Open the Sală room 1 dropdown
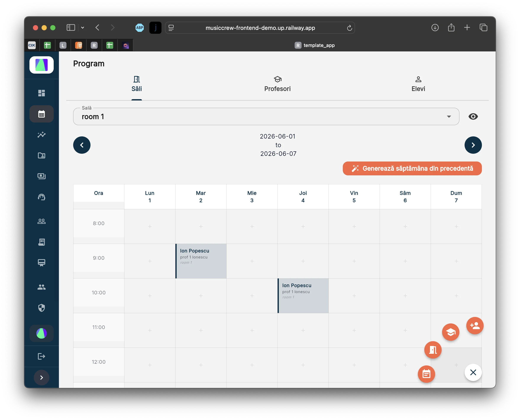 pos(266,116)
